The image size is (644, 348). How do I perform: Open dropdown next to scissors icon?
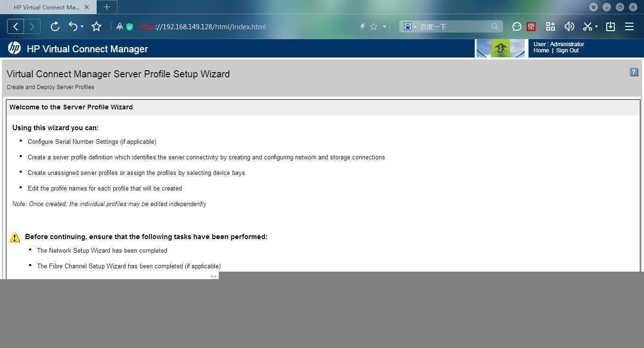pyautogui.click(x=596, y=27)
